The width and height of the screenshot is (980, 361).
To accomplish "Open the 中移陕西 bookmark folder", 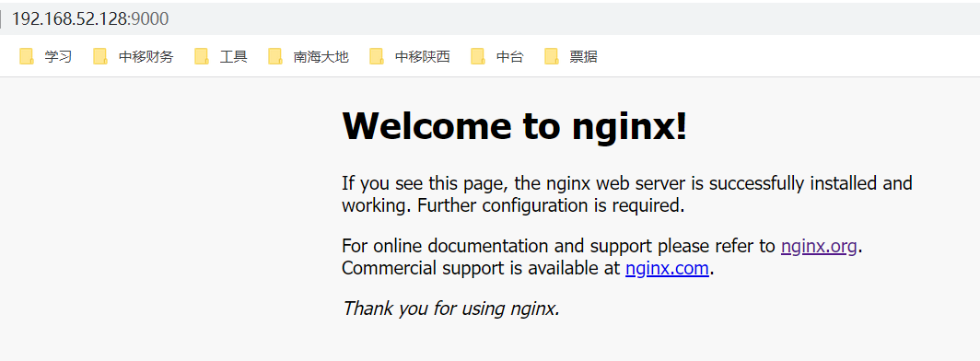I will pos(409,57).
